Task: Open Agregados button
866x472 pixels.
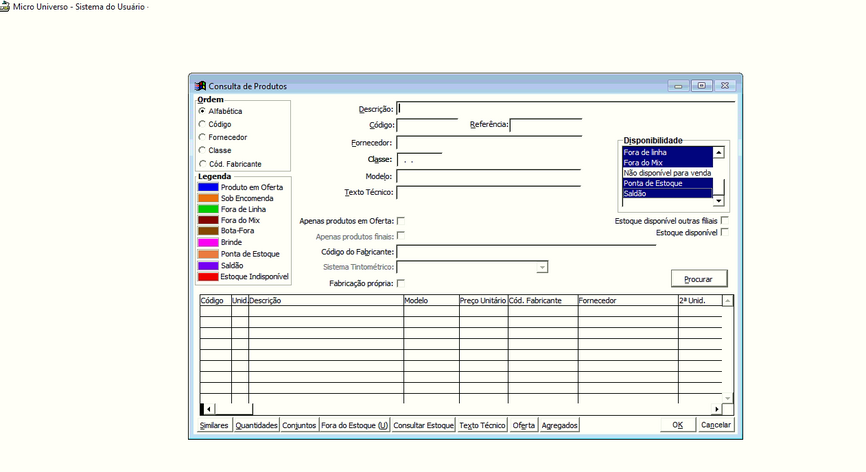Action: pyautogui.click(x=559, y=425)
